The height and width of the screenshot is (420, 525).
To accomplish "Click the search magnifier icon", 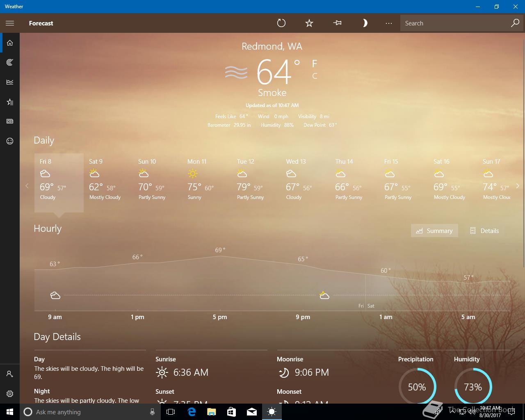I will (515, 23).
